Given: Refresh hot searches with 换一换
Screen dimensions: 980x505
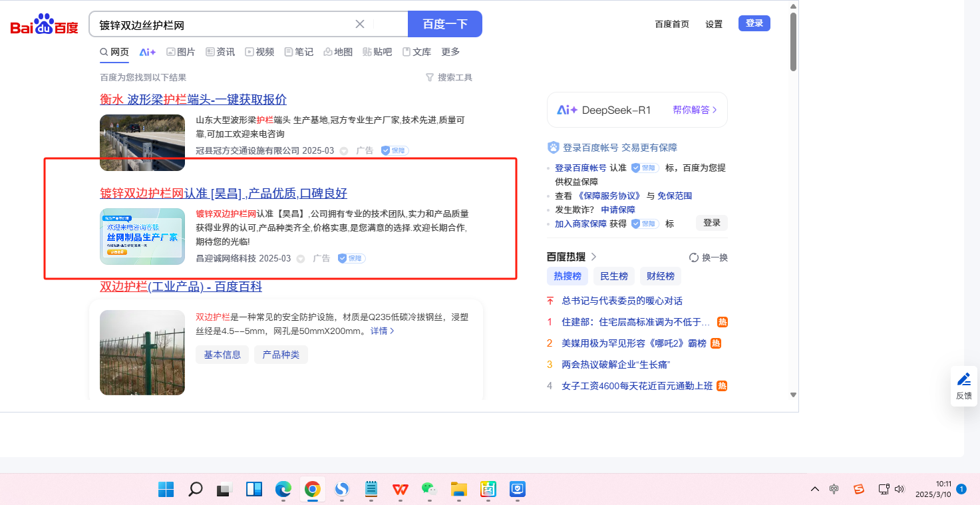Looking at the screenshot, I should [709, 257].
